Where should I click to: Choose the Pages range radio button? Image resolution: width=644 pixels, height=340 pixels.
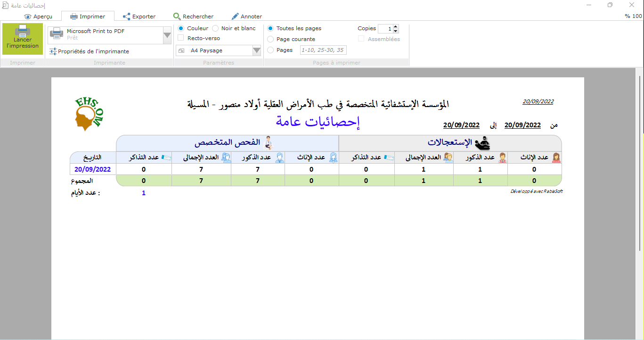click(x=270, y=50)
